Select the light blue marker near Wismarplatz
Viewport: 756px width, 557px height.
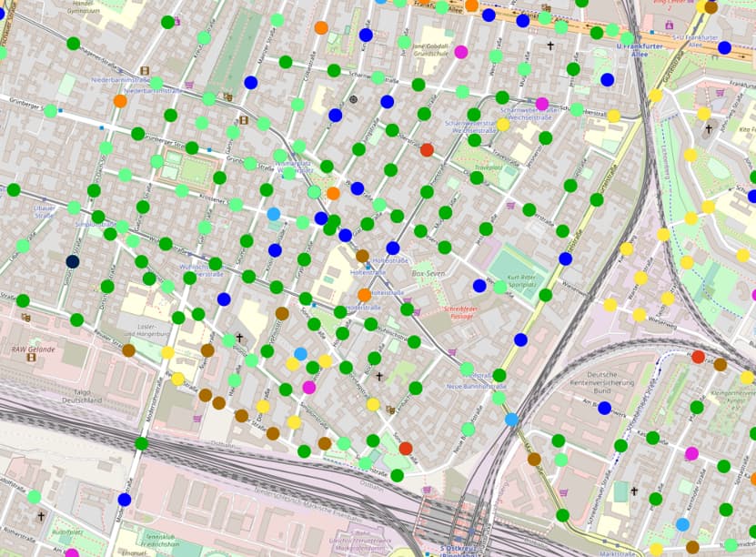coord(273,214)
